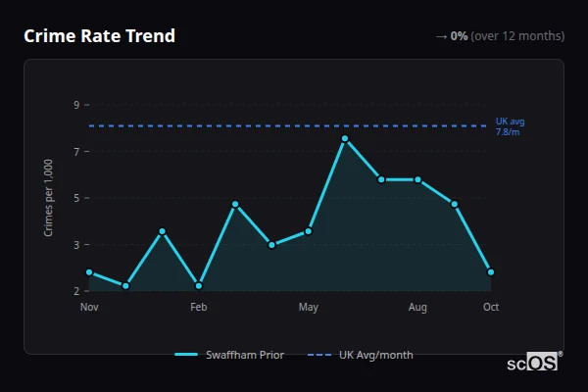Screen dimensions: 588x392
Task: Click the 'Aug' x-axis label
Action: pyautogui.click(x=417, y=308)
